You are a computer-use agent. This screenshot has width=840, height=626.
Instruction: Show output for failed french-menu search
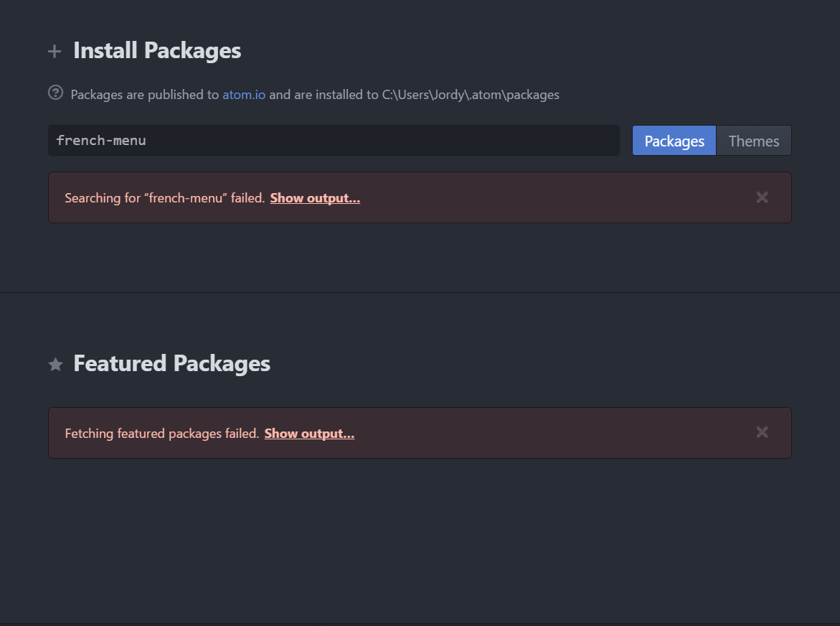click(x=315, y=198)
